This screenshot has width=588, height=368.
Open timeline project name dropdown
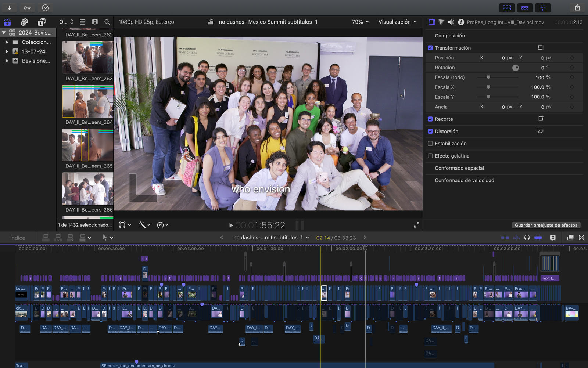[x=271, y=238]
